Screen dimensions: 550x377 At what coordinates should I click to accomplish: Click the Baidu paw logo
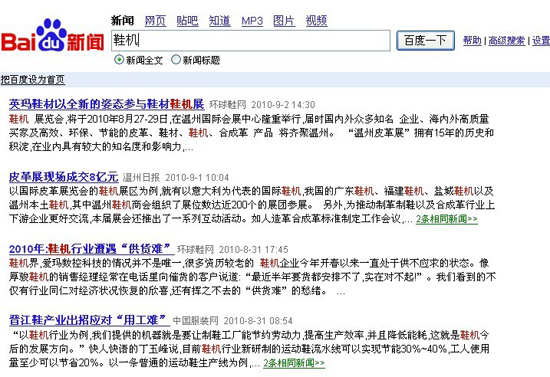coord(53,35)
